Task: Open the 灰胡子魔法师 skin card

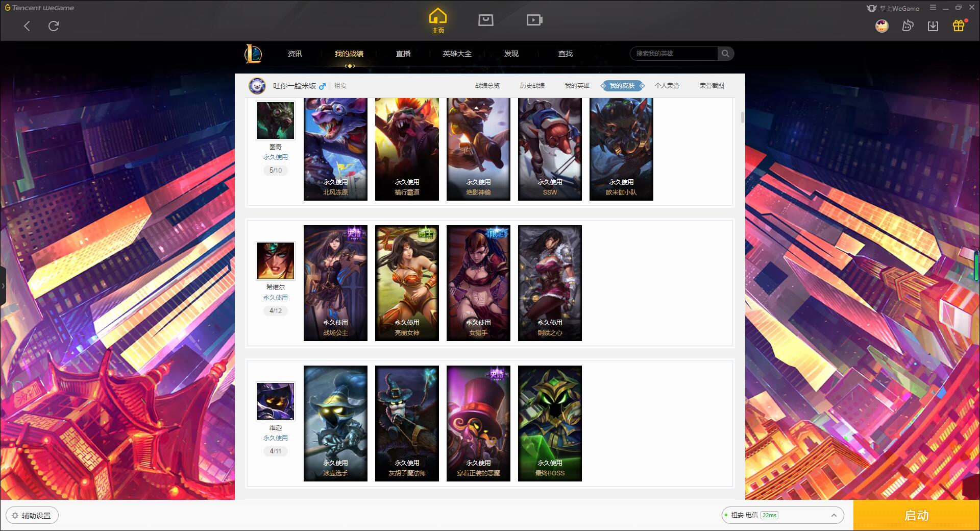Action: (407, 423)
